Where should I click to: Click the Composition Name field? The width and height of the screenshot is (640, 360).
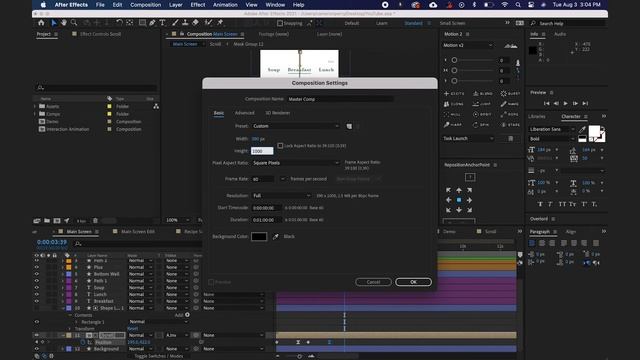[x=341, y=99]
